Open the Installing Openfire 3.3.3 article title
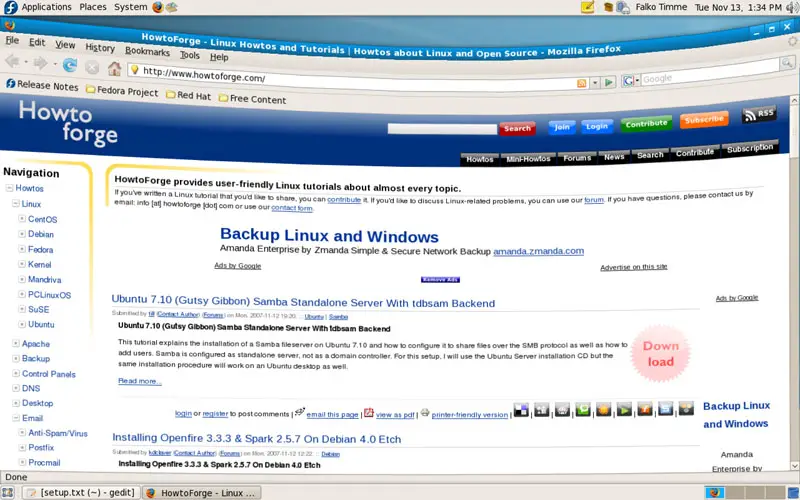The image size is (800, 500). pos(257,439)
